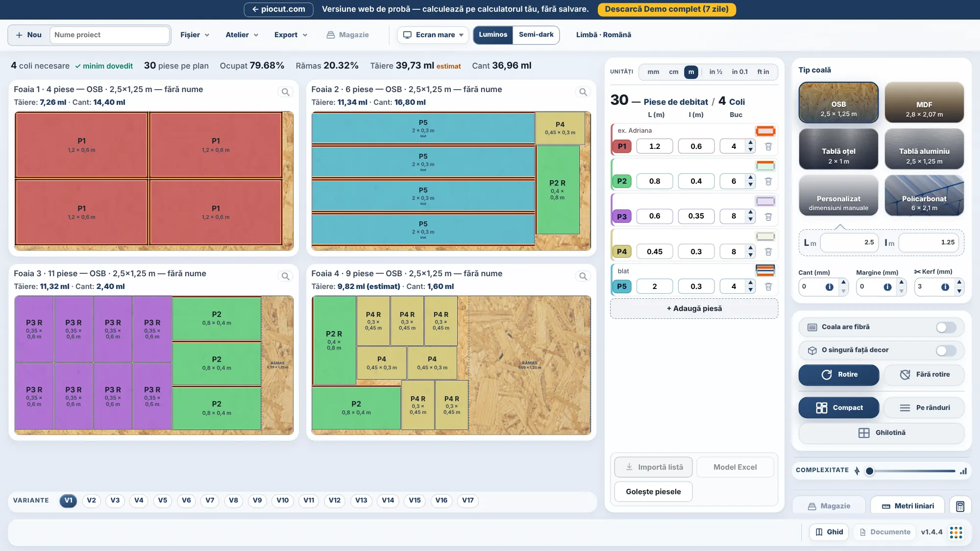Go back to piocut.com link
The width and height of the screenshot is (980, 551).
[278, 9]
